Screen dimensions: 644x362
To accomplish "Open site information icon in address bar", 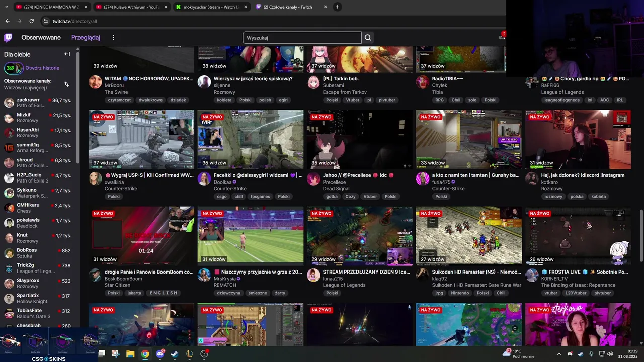I will 46,21.
